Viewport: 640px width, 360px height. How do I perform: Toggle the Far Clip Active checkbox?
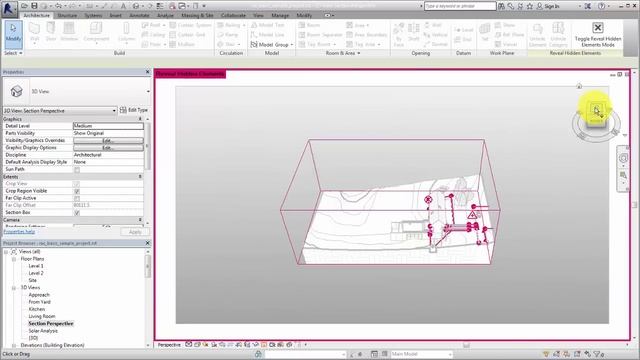[x=77, y=198]
